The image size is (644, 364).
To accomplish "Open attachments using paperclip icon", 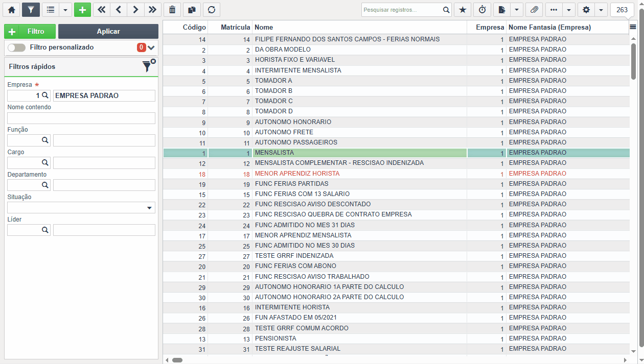I will (x=534, y=10).
